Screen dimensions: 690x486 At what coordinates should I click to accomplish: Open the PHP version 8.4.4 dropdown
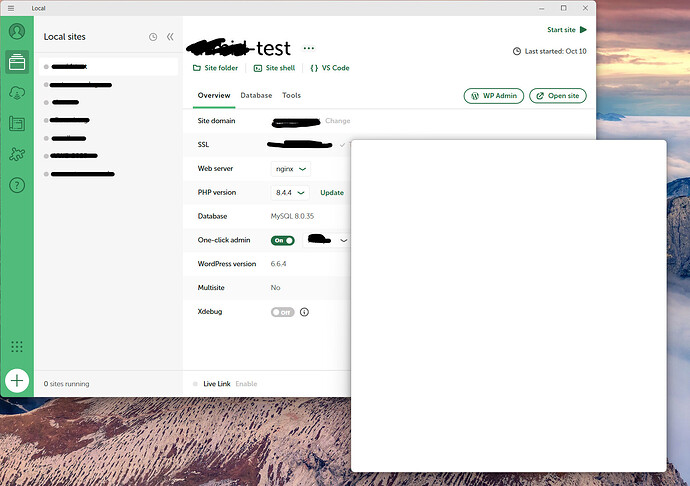pos(290,192)
